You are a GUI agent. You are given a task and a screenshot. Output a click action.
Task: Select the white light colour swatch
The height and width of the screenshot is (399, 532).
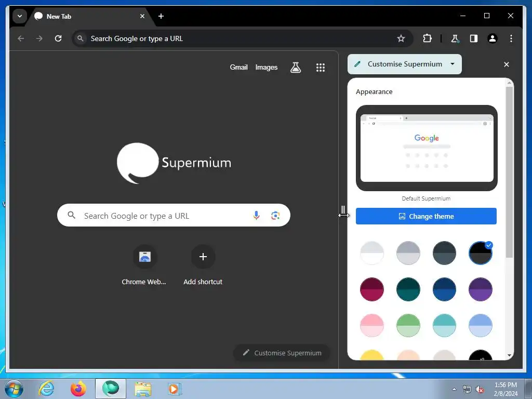pos(372,253)
